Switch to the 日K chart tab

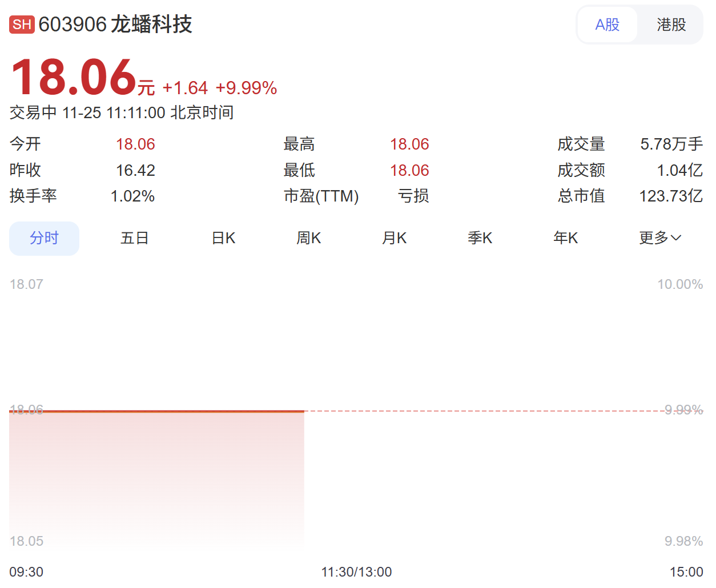pyautogui.click(x=223, y=238)
